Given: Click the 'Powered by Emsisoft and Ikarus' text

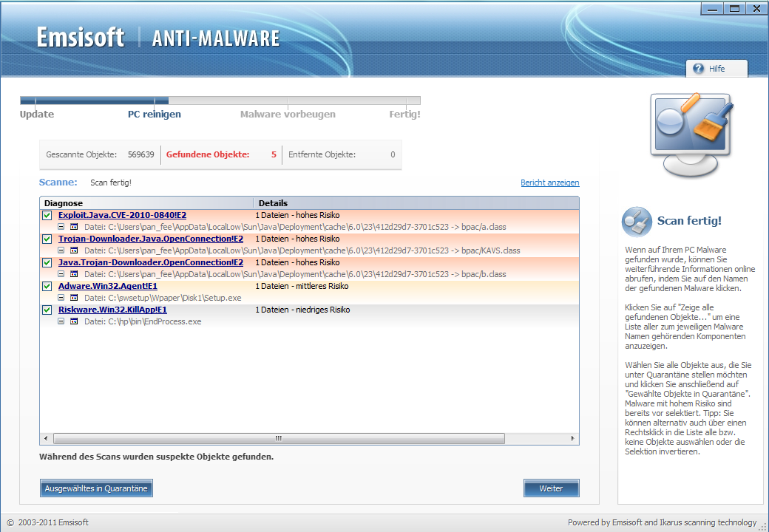Looking at the screenshot, I should pyautogui.click(x=662, y=522).
